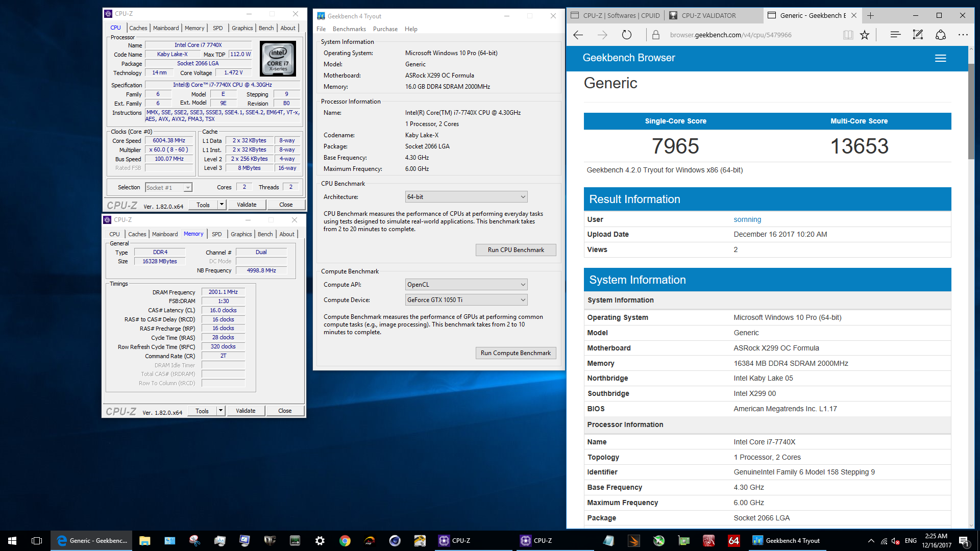Image resolution: width=980 pixels, height=551 pixels.
Task: Go forward in the Edge browser
Action: (602, 35)
